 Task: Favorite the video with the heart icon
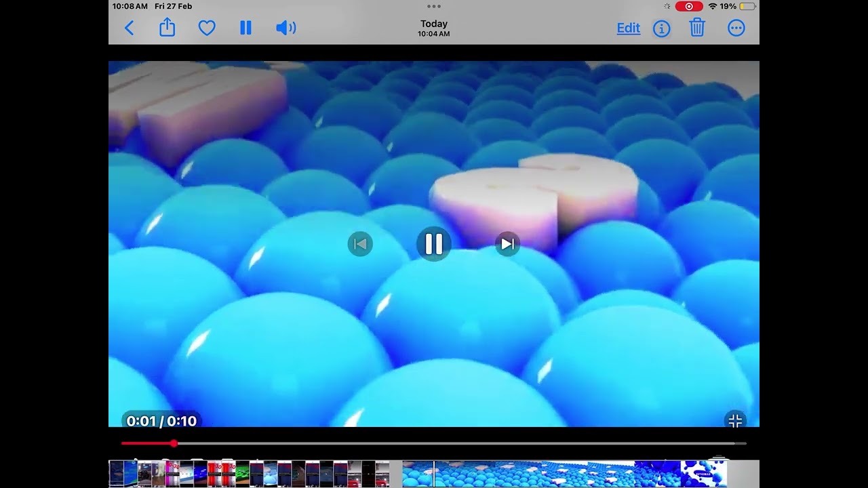tap(207, 28)
